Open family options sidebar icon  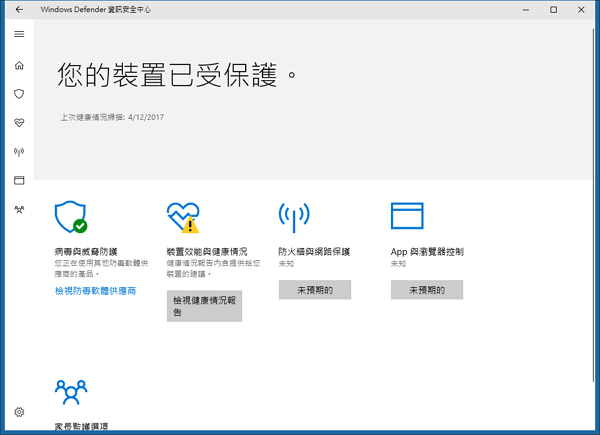pyautogui.click(x=19, y=209)
